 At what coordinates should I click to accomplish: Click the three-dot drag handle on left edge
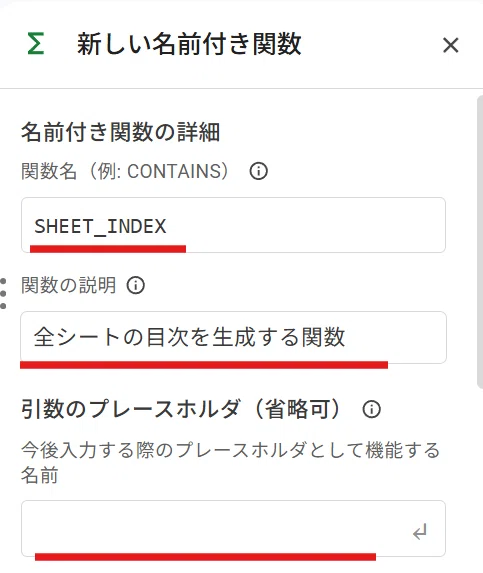pyautogui.click(x=3, y=293)
